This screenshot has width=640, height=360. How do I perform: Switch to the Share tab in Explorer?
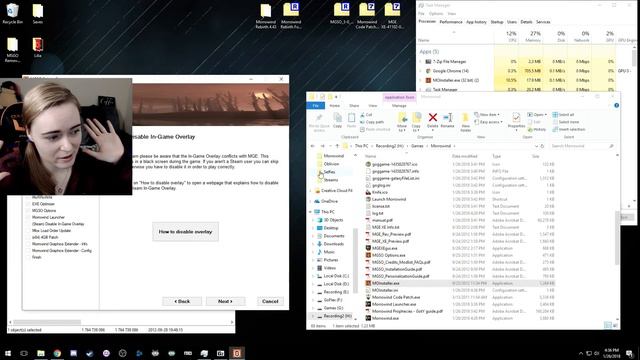click(x=354, y=106)
